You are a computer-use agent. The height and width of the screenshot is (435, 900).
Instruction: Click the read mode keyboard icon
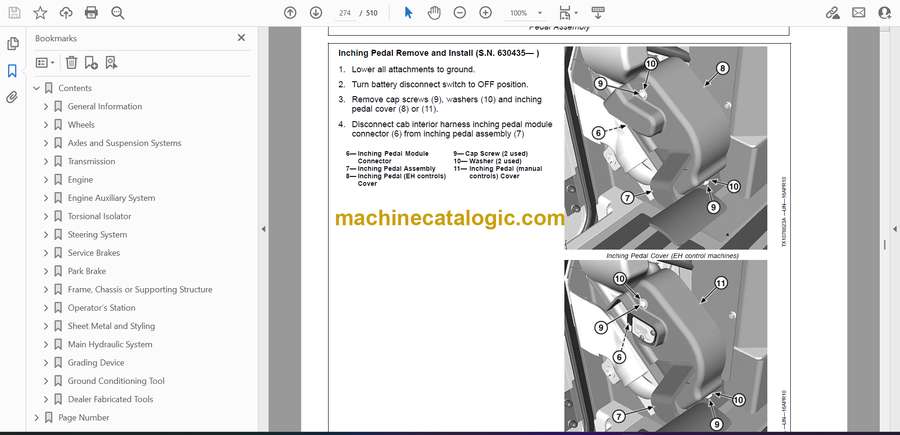(598, 13)
